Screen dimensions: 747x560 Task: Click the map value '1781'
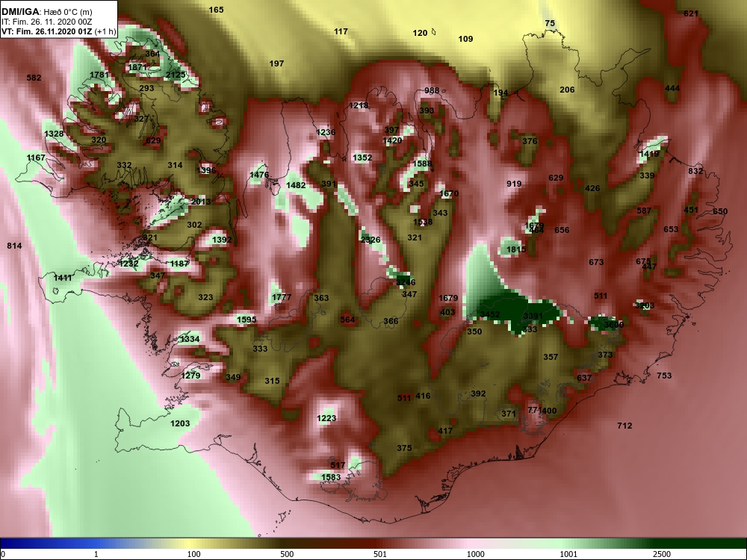[99, 75]
